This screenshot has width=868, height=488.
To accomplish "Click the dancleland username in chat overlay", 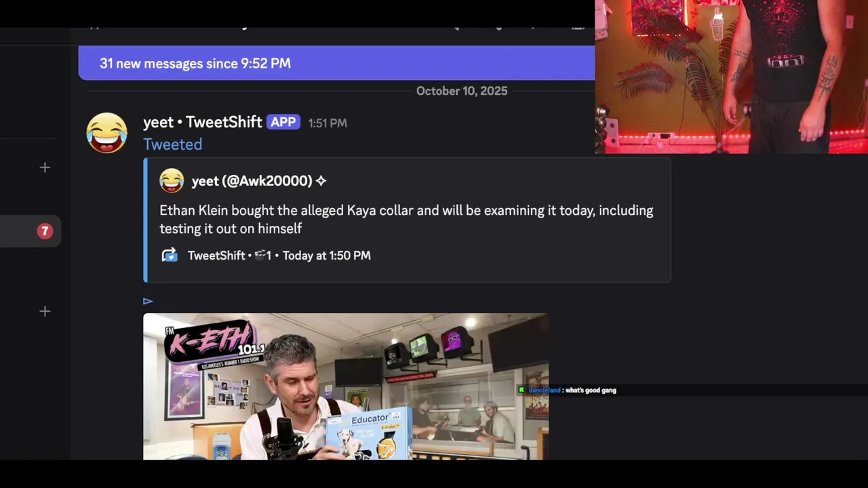I will tap(545, 390).
